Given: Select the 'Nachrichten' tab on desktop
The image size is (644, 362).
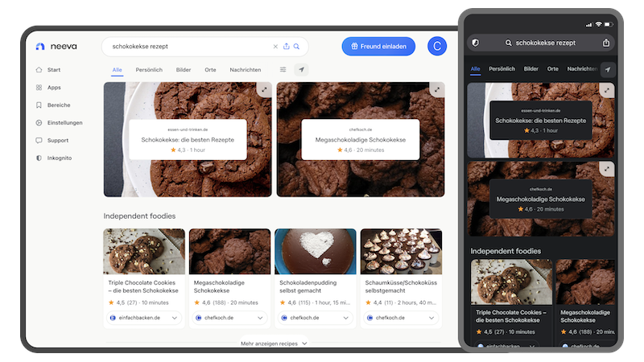Looking at the screenshot, I should [x=246, y=70].
